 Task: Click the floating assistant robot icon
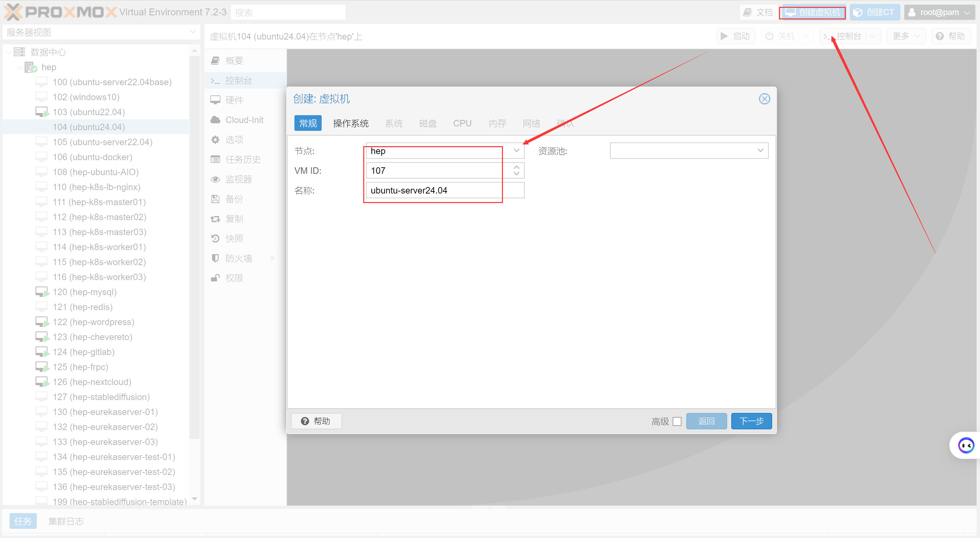(966, 445)
